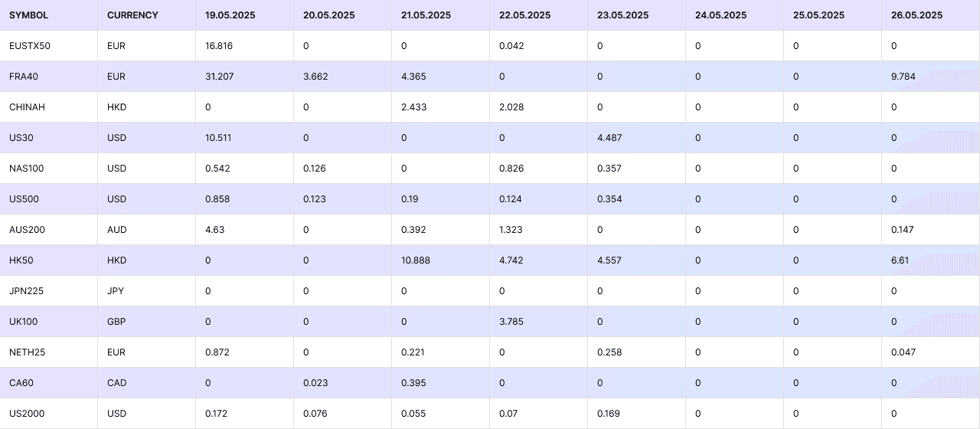980x429 pixels.
Task: Select the value 0.047 in NETH25 row
Action: [903, 352]
